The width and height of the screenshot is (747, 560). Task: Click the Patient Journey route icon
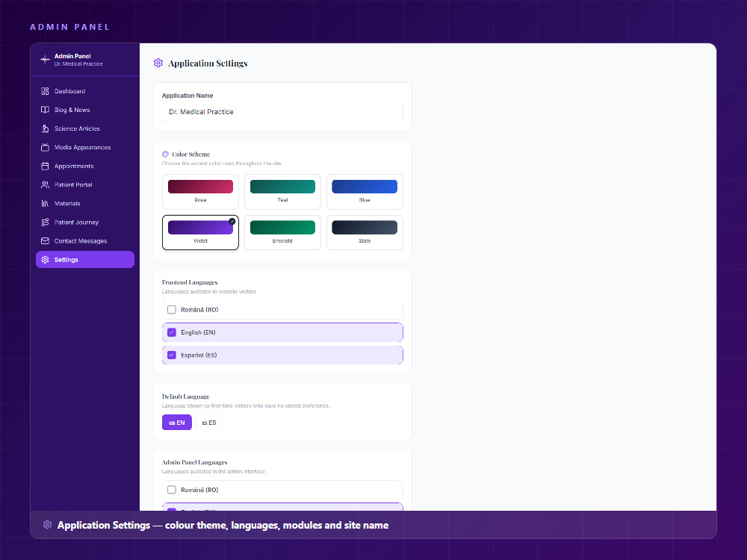coord(45,222)
